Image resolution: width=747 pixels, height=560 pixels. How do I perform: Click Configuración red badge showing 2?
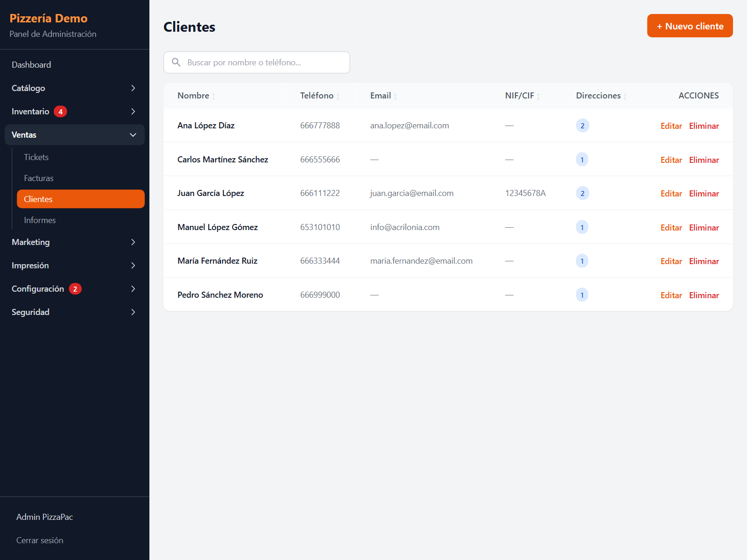tap(75, 289)
